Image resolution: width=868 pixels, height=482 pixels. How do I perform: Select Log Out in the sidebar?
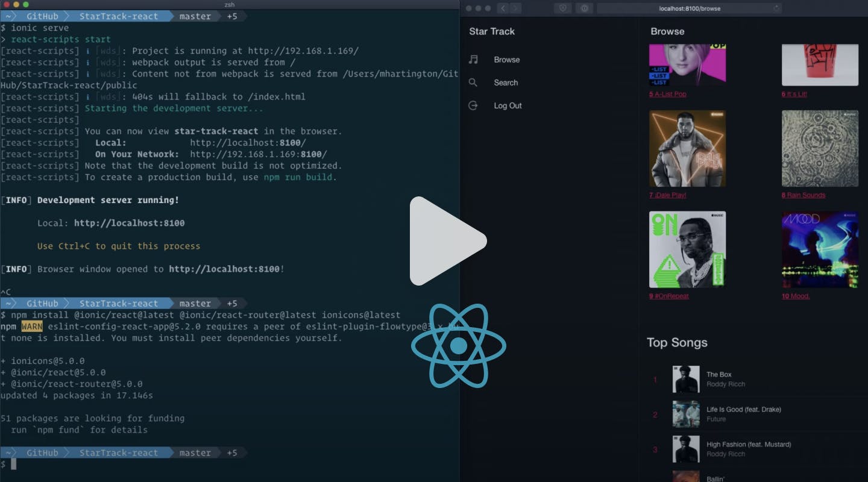tap(508, 105)
